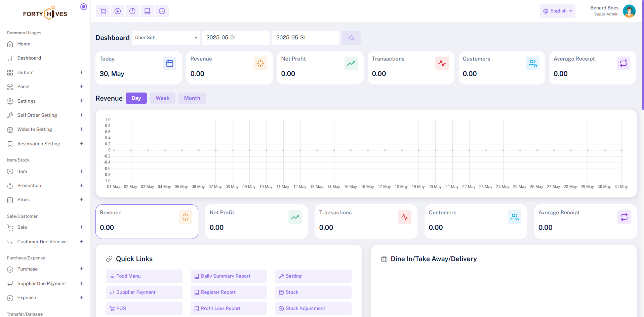Open the pie chart icon in top toolbar
This screenshot has width=644, height=317.
point(132,11)
